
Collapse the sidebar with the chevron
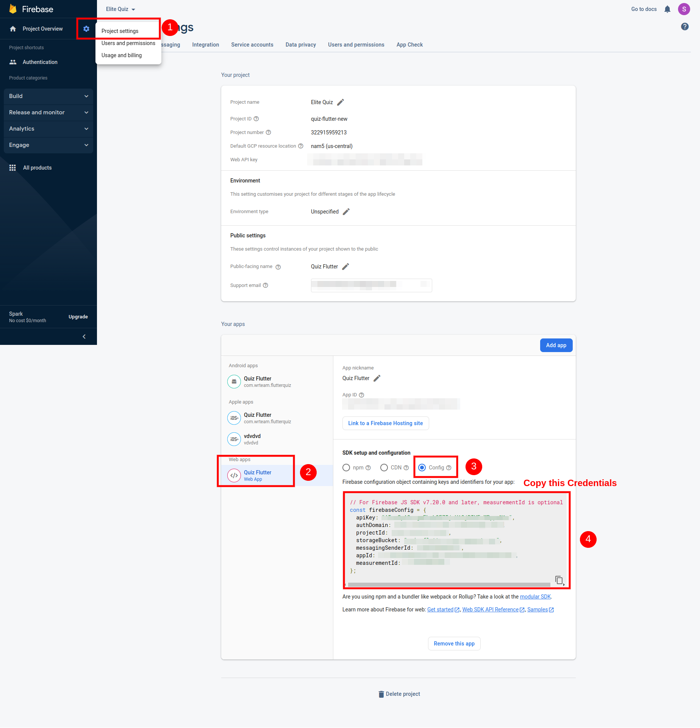pyautogui.click(x=84, y=336)
